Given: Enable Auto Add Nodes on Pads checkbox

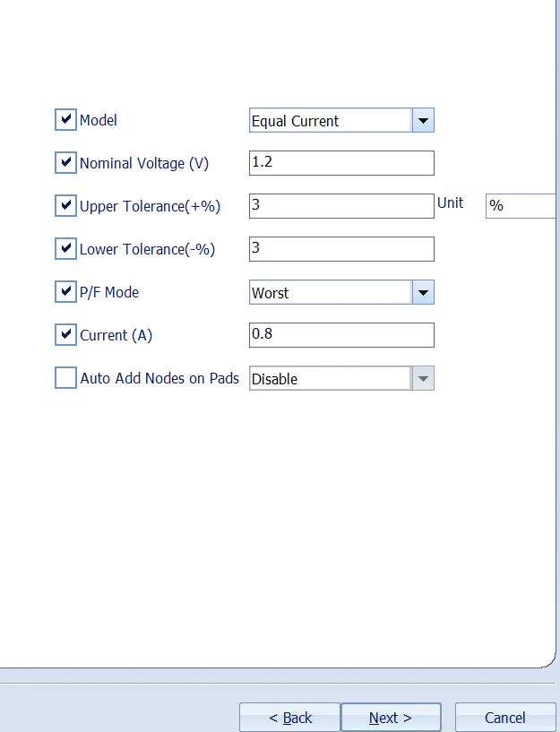Looking at the screenshot, I should point(65,378).
